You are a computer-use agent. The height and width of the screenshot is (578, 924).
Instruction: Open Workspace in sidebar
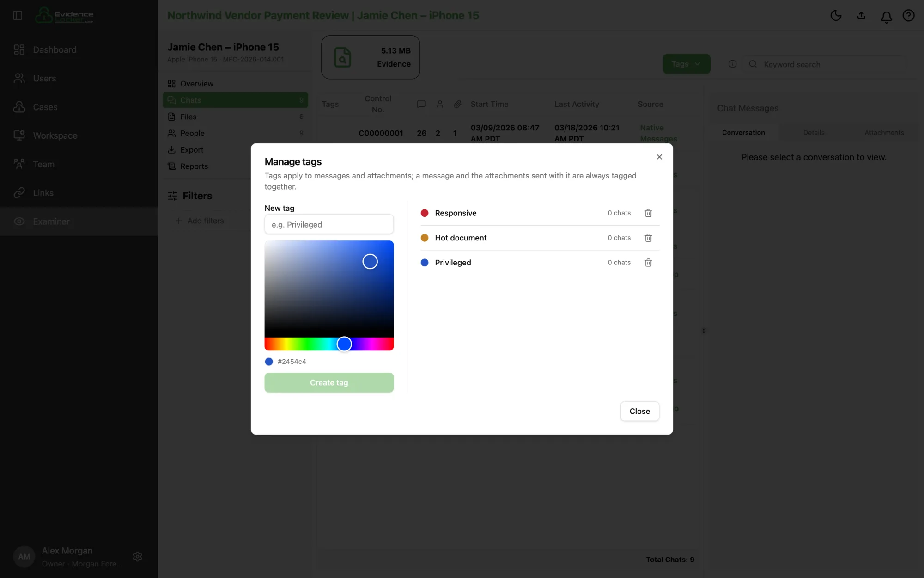pyautogui.click(x=79, y=135)
